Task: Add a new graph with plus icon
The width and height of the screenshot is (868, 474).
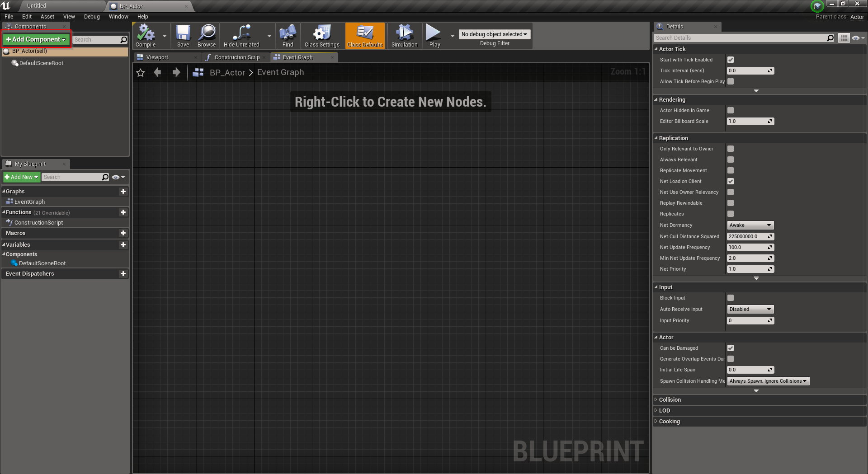Action: (123, 192)
